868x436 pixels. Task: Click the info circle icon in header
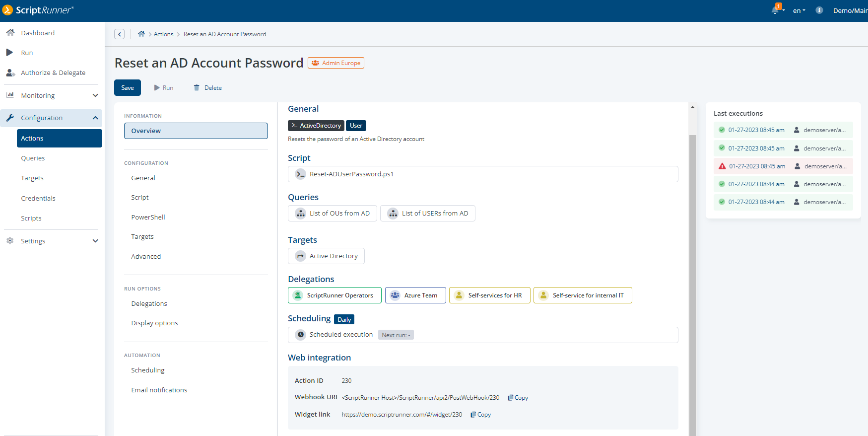tap(819, 10)
